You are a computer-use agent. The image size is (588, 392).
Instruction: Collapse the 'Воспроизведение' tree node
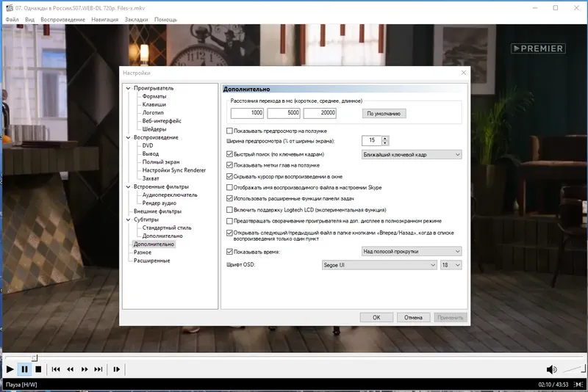[x=128, y=137]
